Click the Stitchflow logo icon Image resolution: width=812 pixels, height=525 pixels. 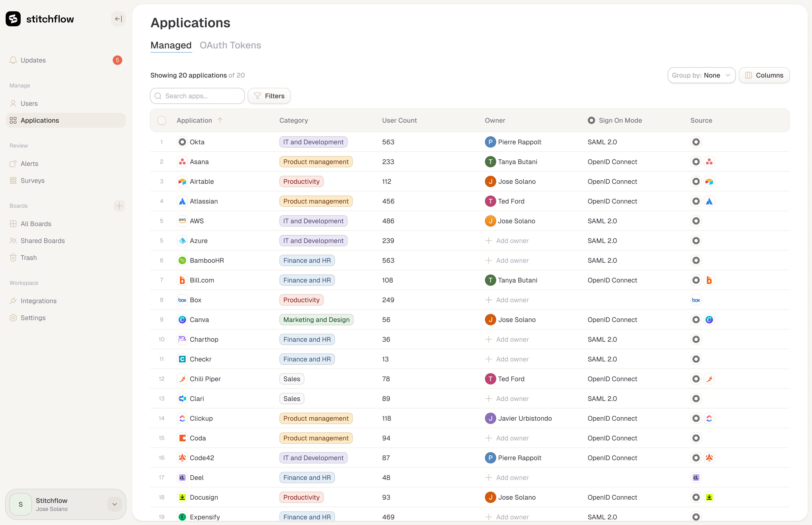pyautogui.click(x=13, y=19)
